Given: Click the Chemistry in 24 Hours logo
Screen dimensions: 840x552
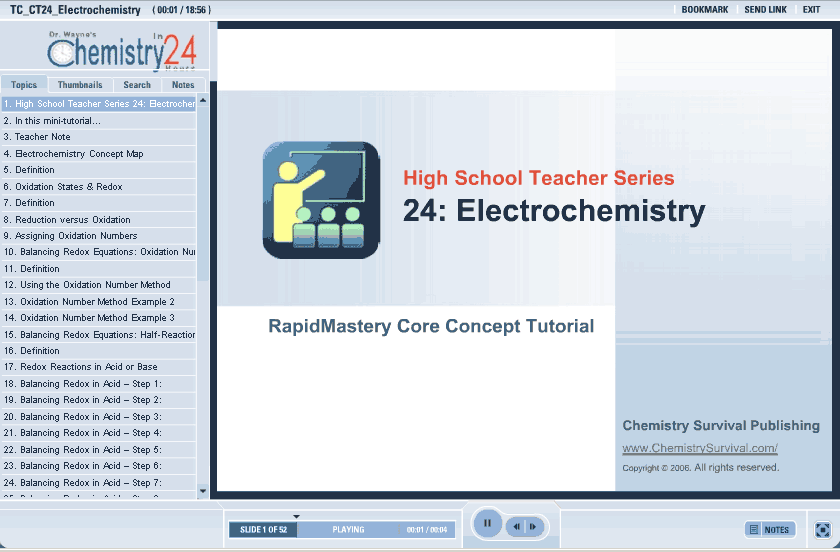Looking at the screenshot, I should click(122, 51).
